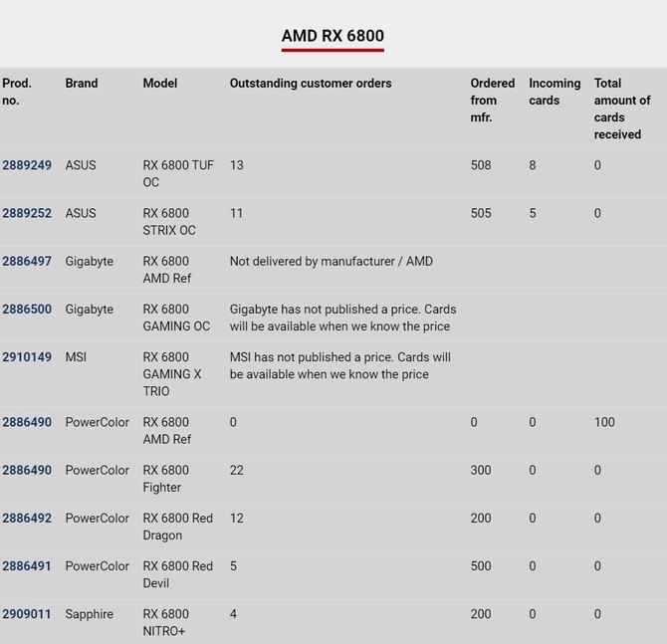Viewport: 667px width, 644px height.
Task: Click PowerColor brand cell in Red Dragon row
Action: pyautogui.click(x=97, y=519)
